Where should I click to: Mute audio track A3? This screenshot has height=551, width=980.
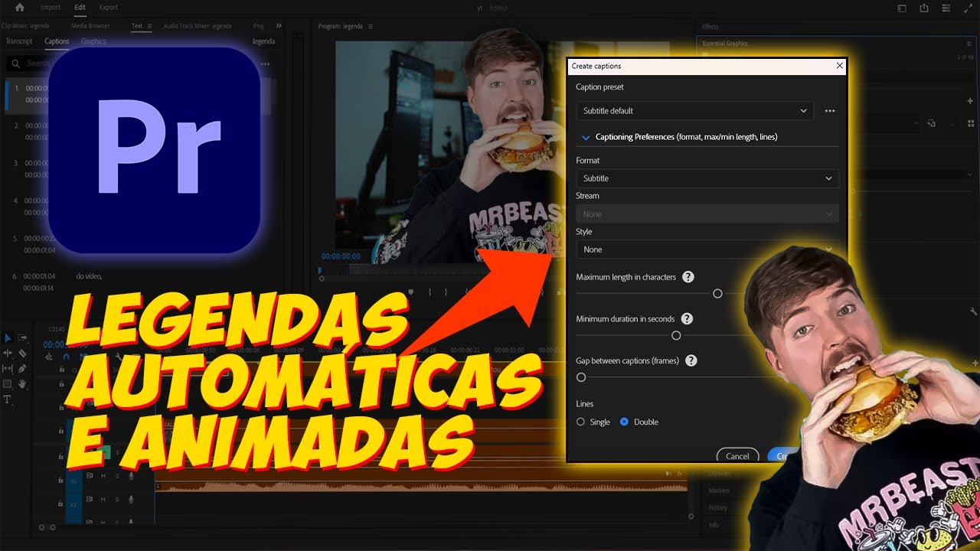pyautogui.click(x=103, y=499)
